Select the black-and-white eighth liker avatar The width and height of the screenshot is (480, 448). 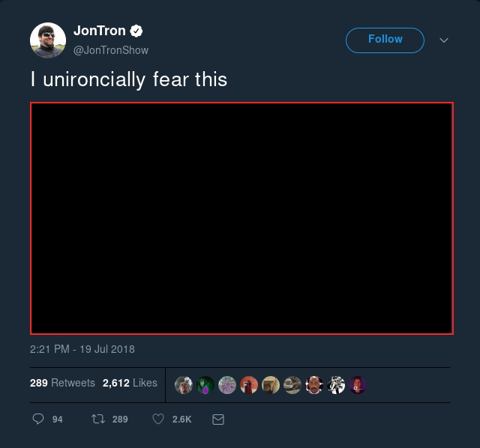[336, 385]
